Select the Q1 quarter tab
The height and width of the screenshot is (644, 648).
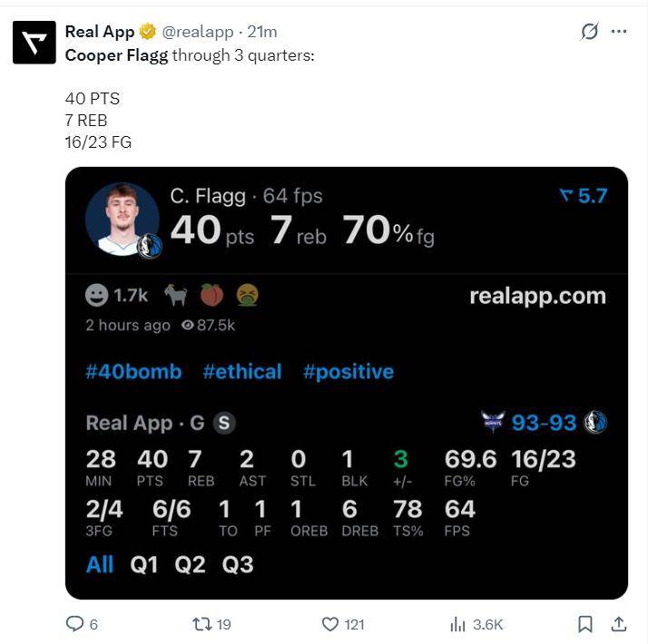coord(144,565)
